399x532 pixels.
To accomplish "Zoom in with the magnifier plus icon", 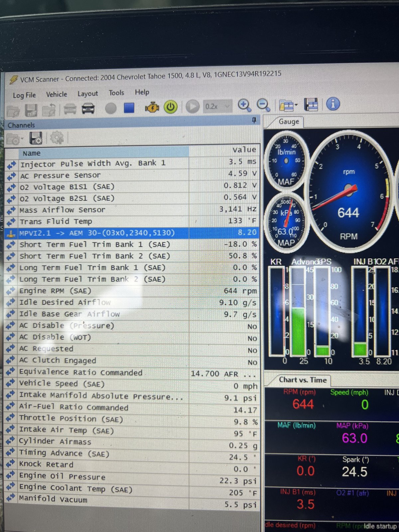I will click(x=244, y=105).
